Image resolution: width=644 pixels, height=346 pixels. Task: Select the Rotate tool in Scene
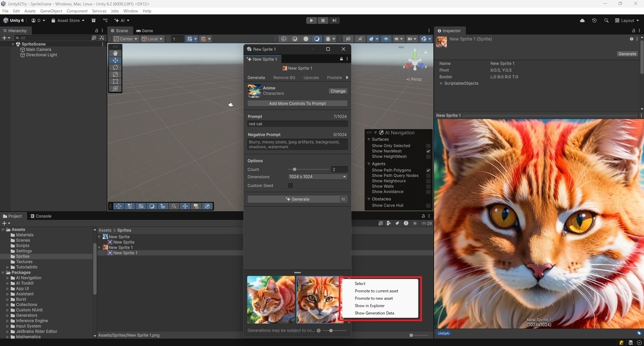115,68
